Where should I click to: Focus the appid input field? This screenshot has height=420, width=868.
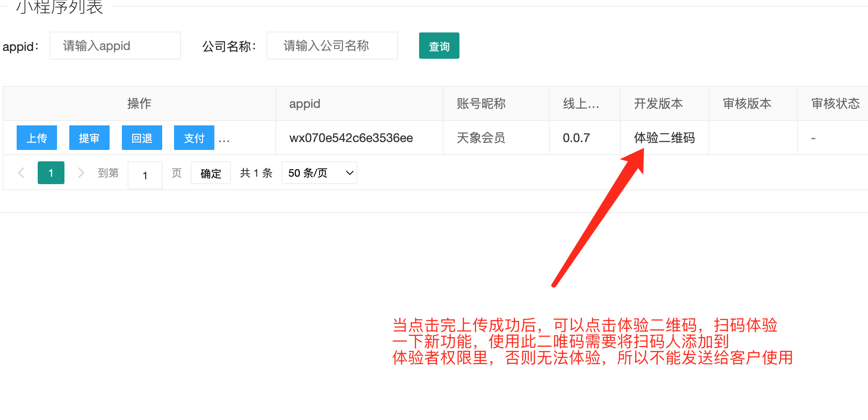click(115, 46)
